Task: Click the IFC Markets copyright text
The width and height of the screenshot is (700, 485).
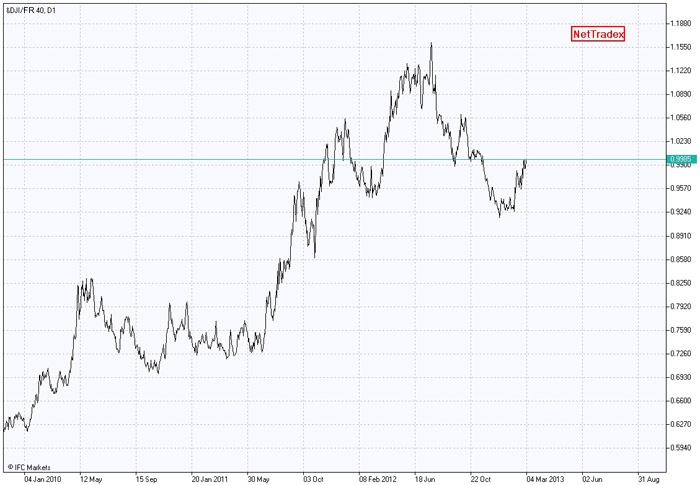Action: pyautogui.click(x=28, y=467)
